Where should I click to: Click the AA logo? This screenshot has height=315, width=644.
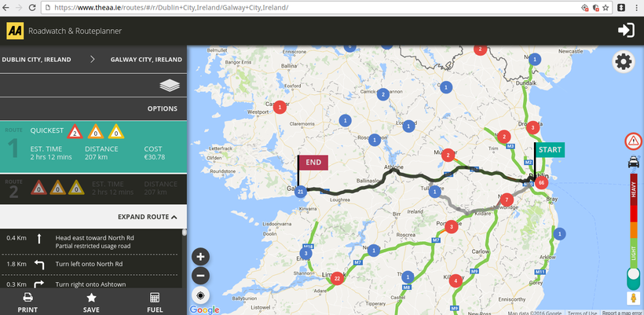[15, 31]
